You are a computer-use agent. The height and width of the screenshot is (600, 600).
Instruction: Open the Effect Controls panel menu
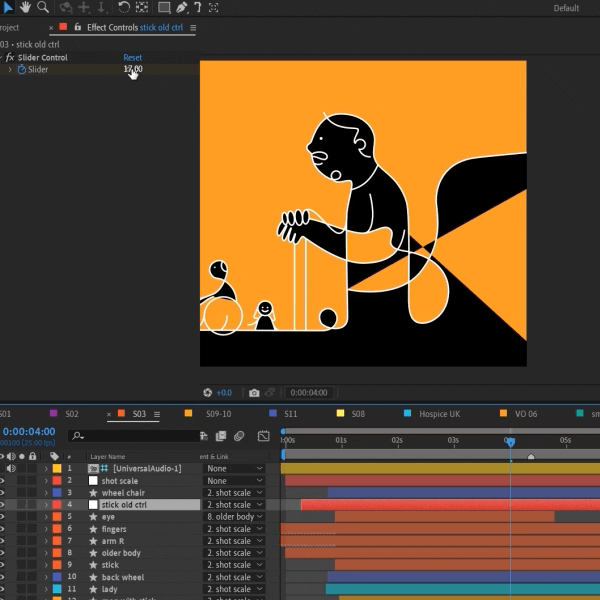click(193, 28)
